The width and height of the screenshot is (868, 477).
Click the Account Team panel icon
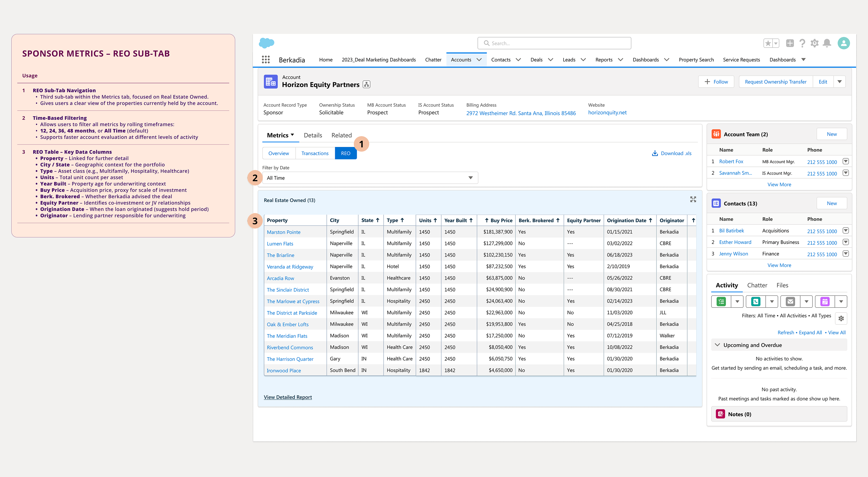point(716,134)
